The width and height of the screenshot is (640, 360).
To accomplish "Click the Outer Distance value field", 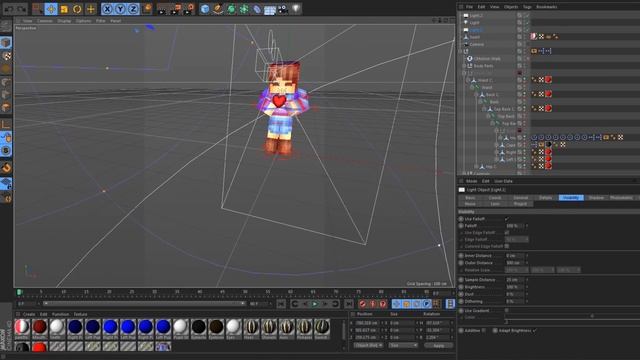I will [x=514, y=263].
